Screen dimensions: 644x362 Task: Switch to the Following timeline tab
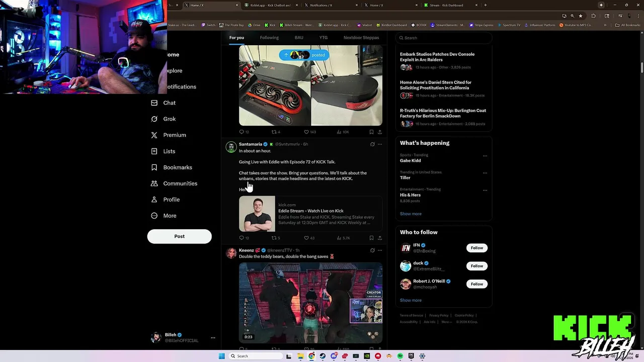coord(269,38)
